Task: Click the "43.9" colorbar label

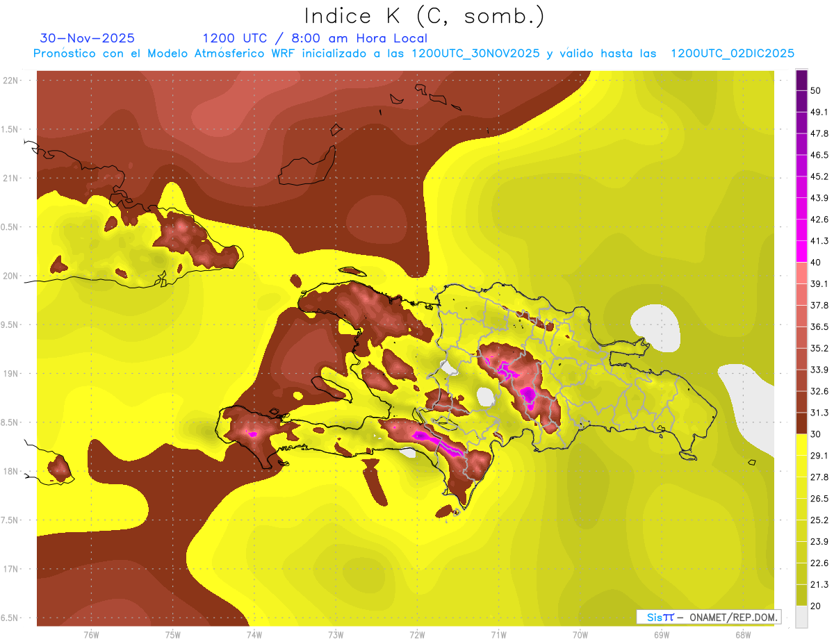Action: pyautogui.click(x=819, y=198)
